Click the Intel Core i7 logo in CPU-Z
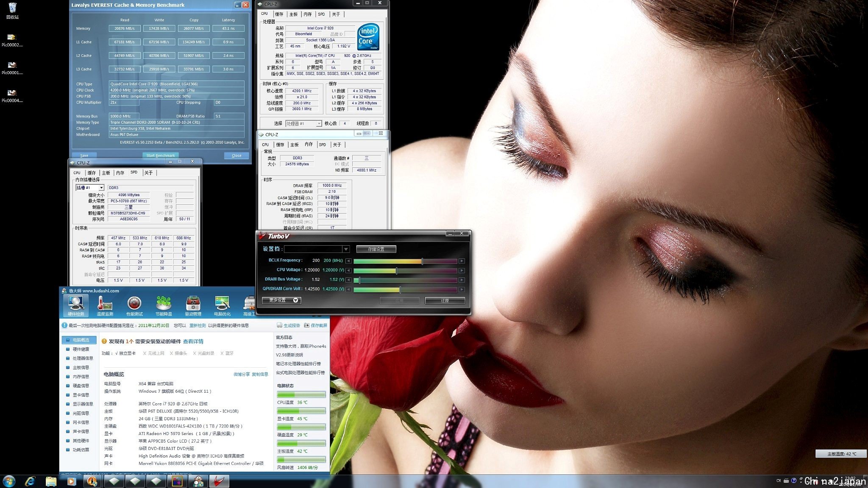Screen dimensions: 868x488 pyautogui.click(x=368, y=36)
